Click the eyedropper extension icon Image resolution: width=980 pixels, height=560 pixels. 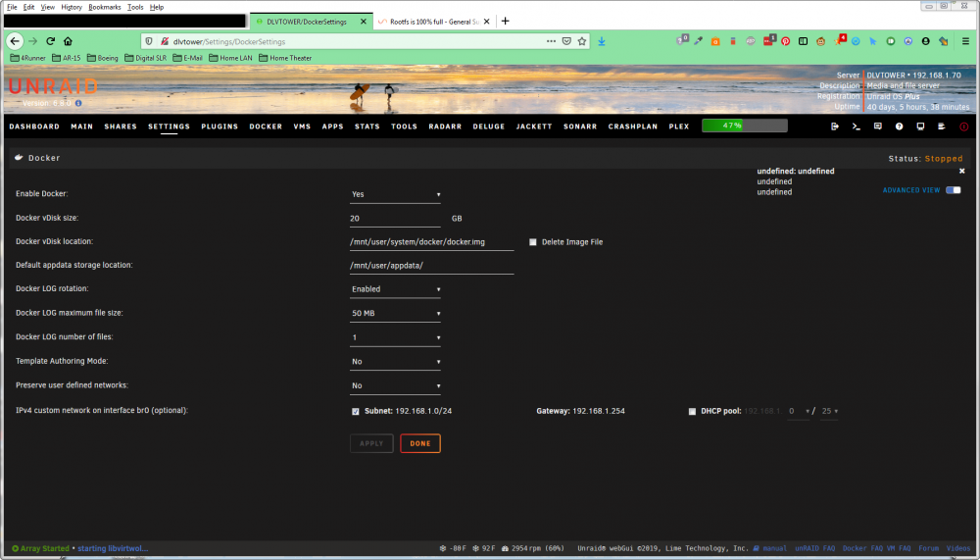698,41
